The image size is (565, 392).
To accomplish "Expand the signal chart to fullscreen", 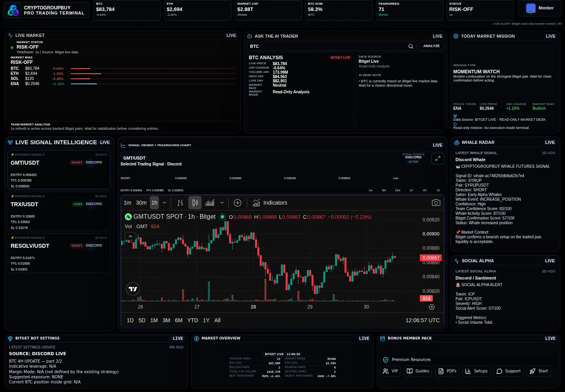I will tap(437, 158).
